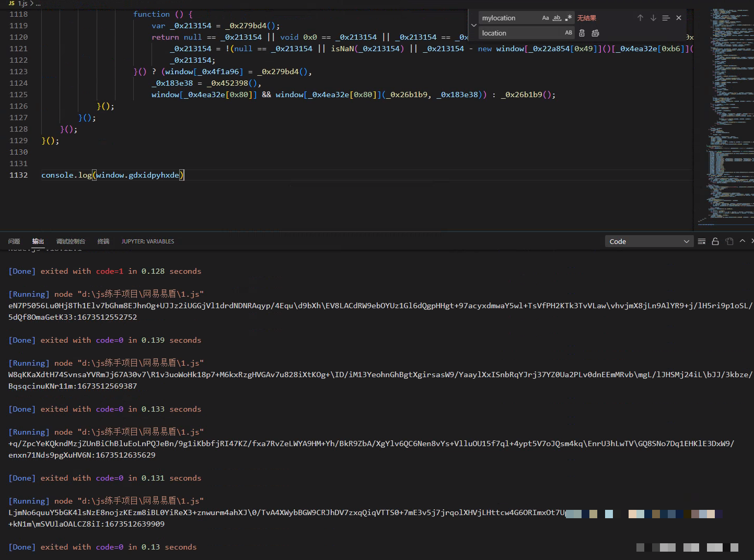Open the Code output channel dropdown
This screenshot has height=560, width=754.
pos(649,241)
